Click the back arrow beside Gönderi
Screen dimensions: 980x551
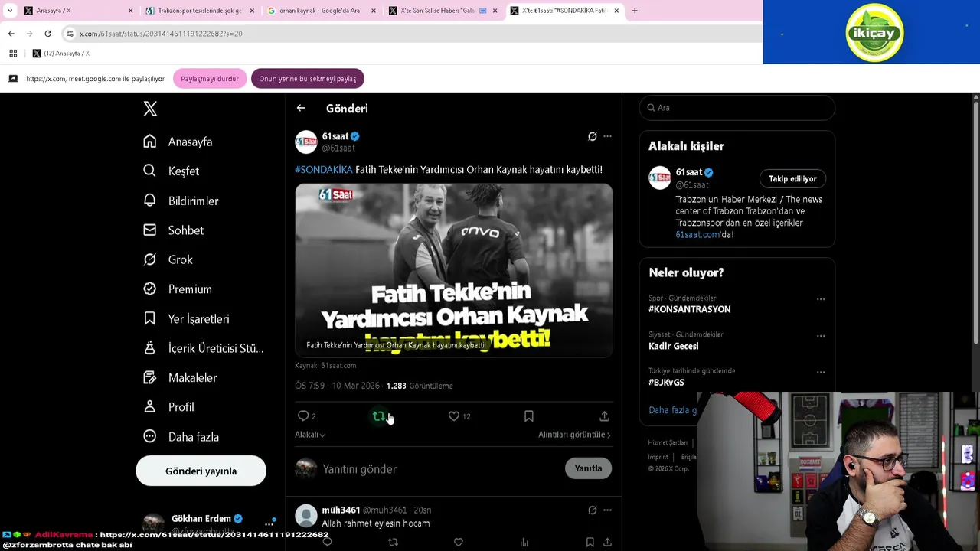coord(301,109)
